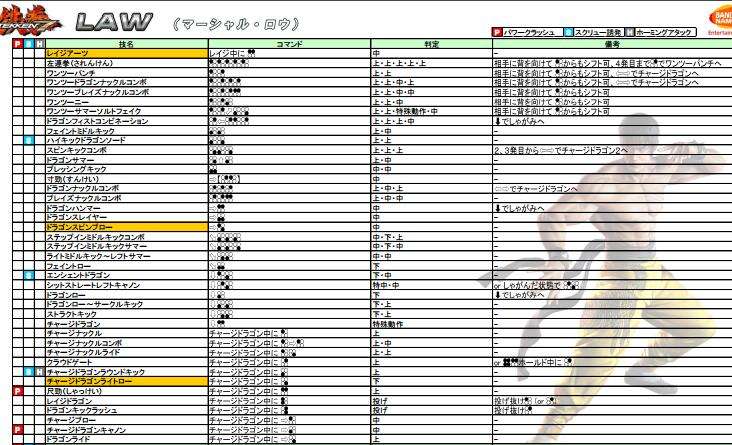The width and height of the screenshot is (732, 445).
Task: Select the ハイキックドラゴンソード move name
Action: tap(85, 140)
